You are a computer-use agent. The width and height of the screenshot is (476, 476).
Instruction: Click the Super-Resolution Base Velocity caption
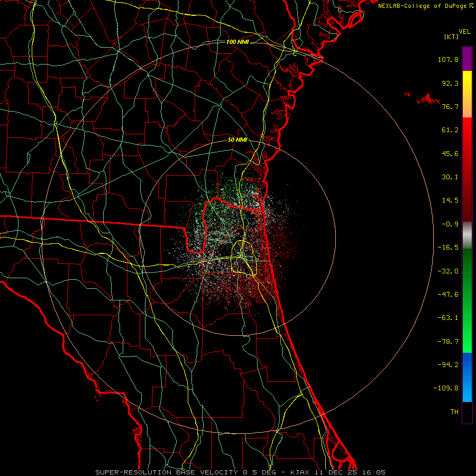[x=241, y=472]
